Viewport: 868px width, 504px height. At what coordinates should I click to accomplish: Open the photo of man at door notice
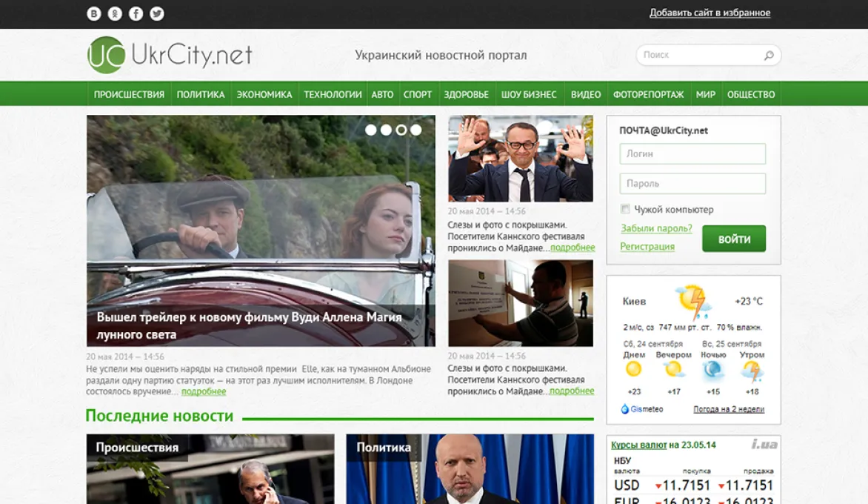(521, 303)
